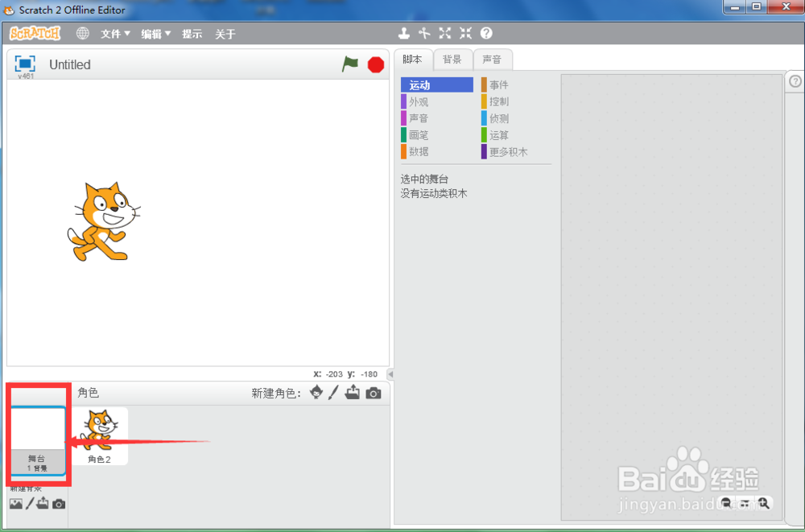
Task: Zoom out the scripts area
Action: click(x=726, y=503)
